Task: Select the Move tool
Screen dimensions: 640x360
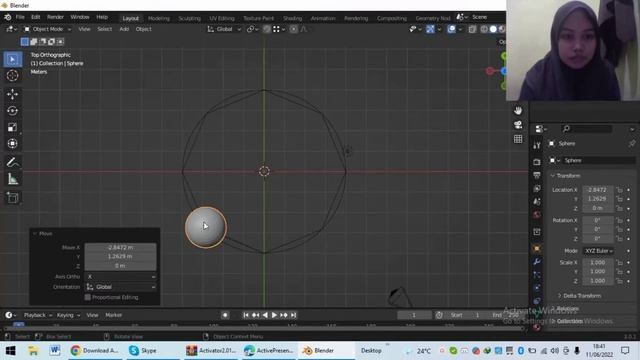Action: 13,94
